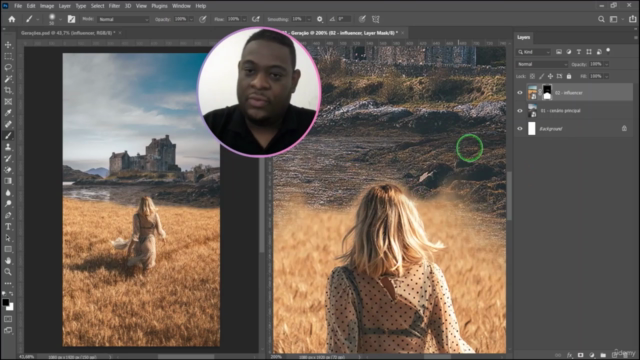This screenshot has height=360, width=640.
Task: Open the layer Opacity dropdown arrow
Action: pyautogui.click(x=607, y=64)
